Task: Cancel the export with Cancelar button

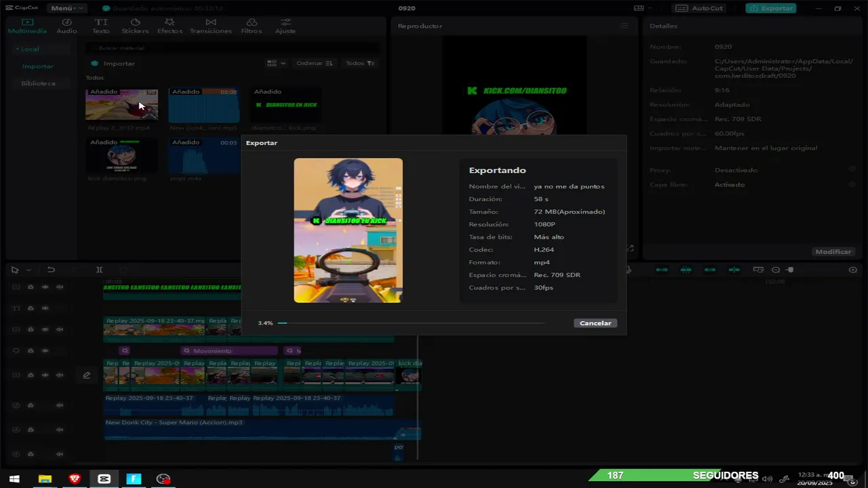Action: tap(595, 323)
